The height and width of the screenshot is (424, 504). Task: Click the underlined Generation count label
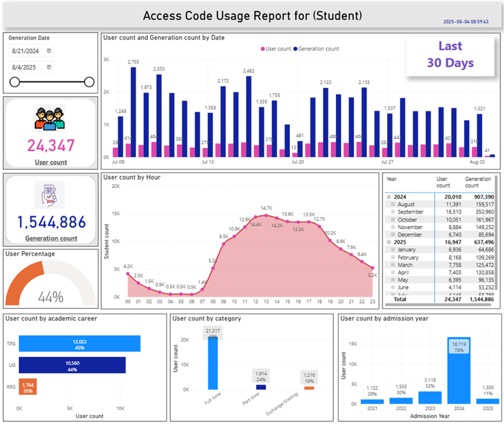click(x=51, y=238)
